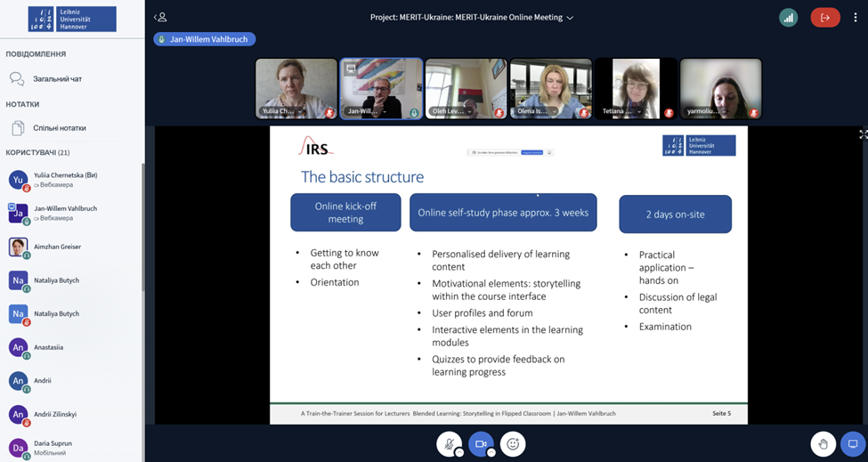
Task: Click the Jan-Willem Vahlbruch talking indicator
Action: point(204,39)
